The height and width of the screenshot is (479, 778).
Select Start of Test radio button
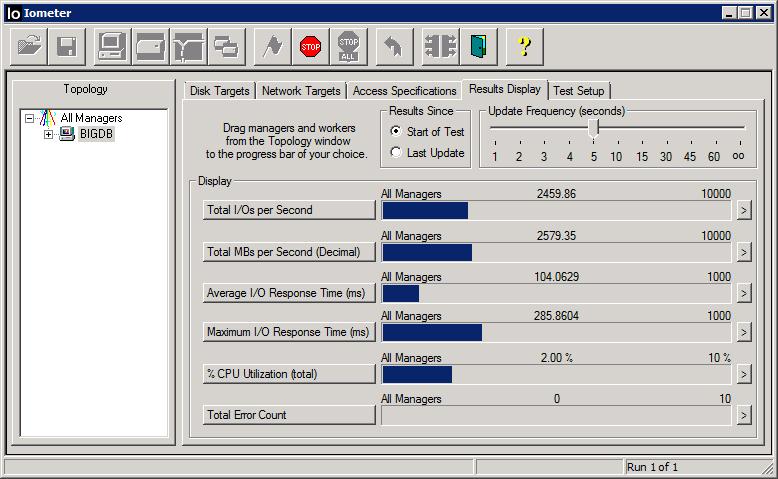395,131
